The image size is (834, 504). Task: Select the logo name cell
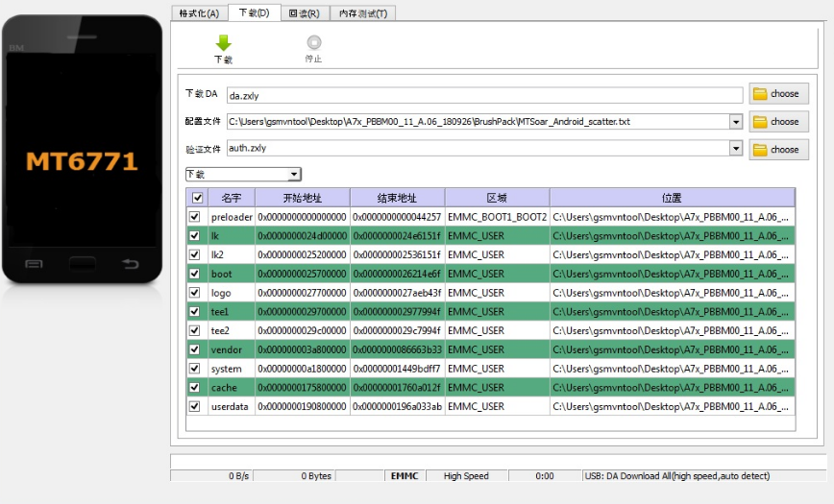pyautogui.click(x=232, y=293)
